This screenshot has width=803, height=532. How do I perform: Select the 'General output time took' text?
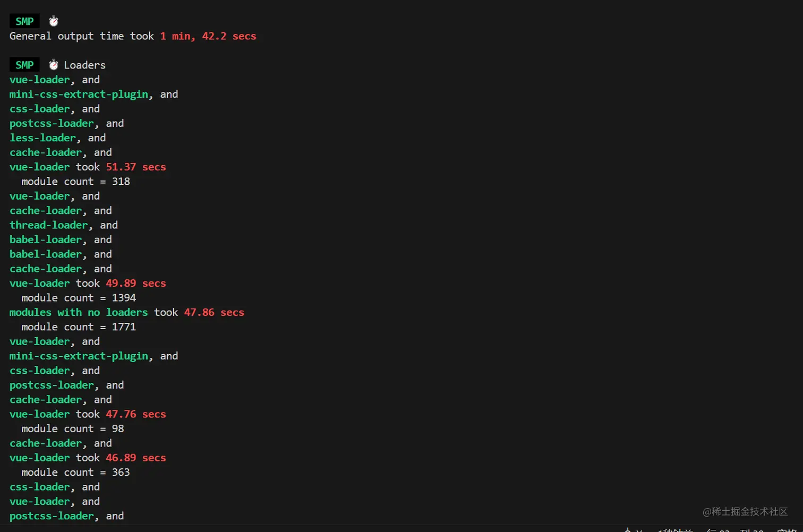(82, 36)
